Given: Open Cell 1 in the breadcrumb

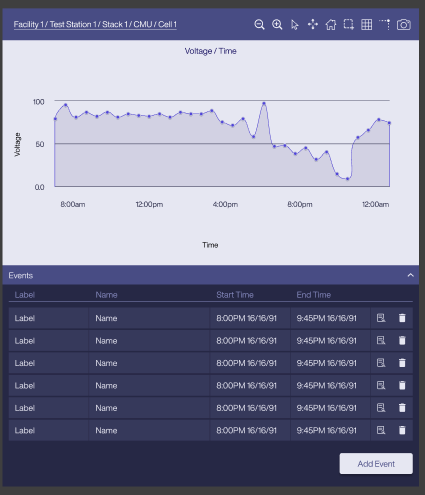Looking at the screenshot, I should 167,24.
